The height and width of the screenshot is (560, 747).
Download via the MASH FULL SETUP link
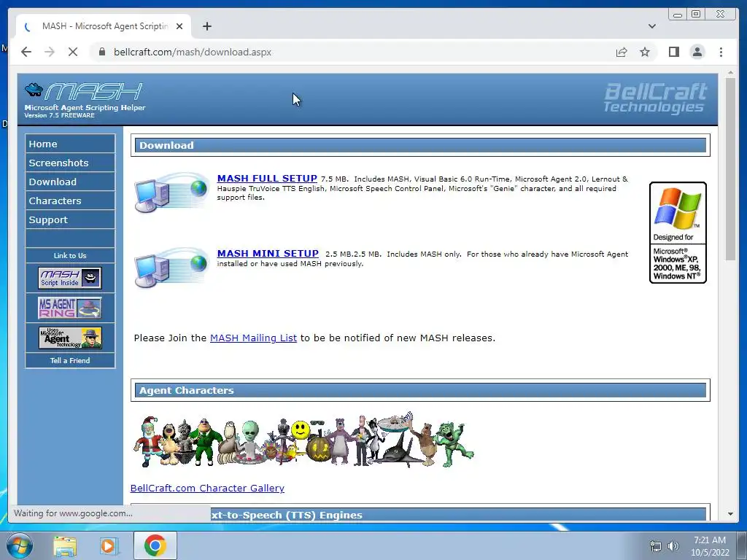coord(267,178)
